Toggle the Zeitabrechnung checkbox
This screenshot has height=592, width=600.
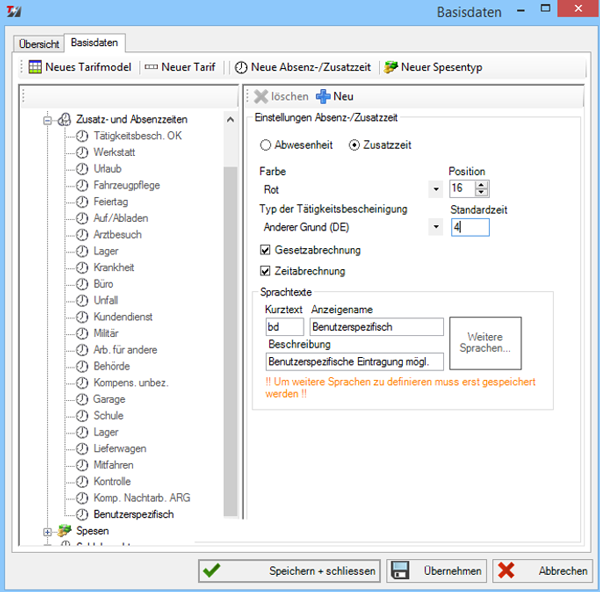[x=265, y=271]
